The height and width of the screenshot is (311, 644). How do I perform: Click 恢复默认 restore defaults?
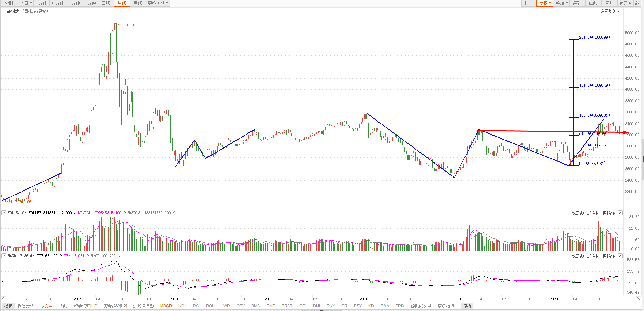click(x=26, y=306)
